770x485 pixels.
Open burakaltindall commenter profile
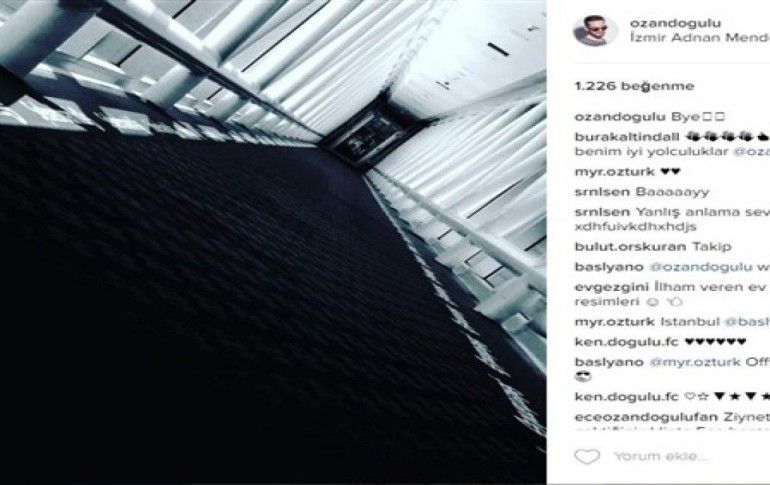[627, 137]
